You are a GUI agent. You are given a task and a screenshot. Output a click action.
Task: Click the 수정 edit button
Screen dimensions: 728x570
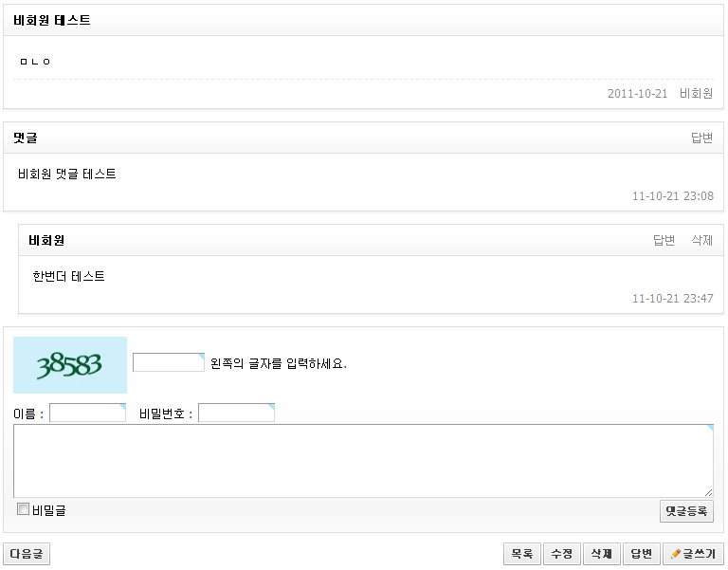point(561,554)
